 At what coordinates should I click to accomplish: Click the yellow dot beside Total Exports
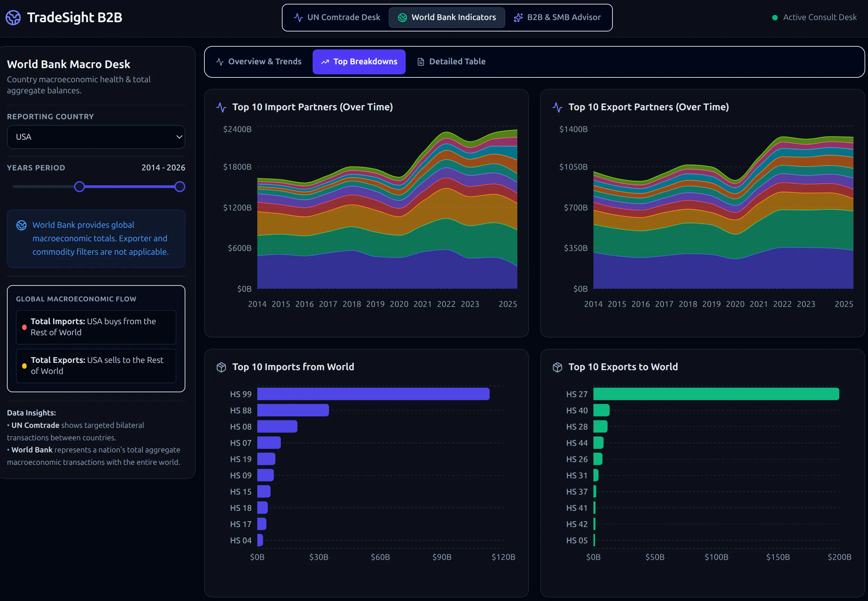(x=25, y=366)
